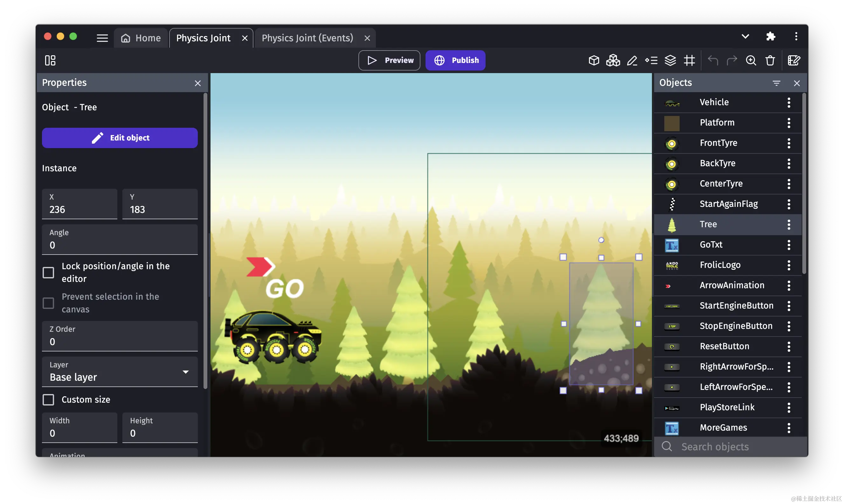Open the extensions puzzle piece icon
This screenshot has height=504, width=844.
click(771, 37)
